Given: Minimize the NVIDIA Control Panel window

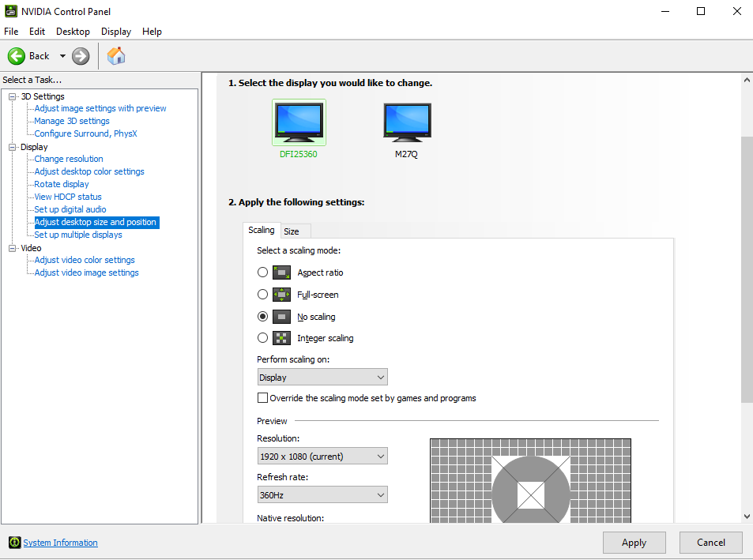Looking at the screenshot, I should click(665, 11).
